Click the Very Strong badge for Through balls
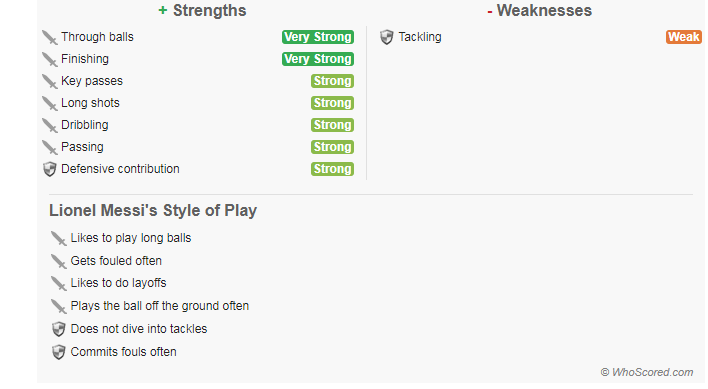708x389 pixels. pyautogui.click(x=318, y=37)
